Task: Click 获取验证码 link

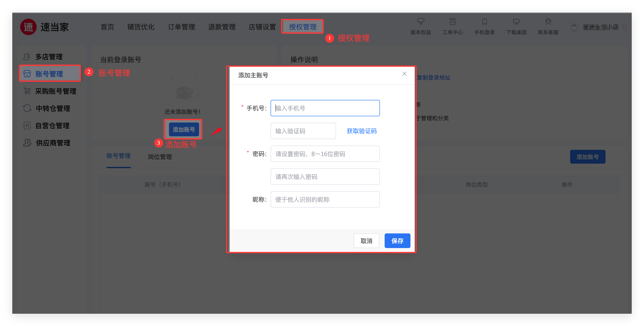Action: pyautogui.click(x=362, y=131)
